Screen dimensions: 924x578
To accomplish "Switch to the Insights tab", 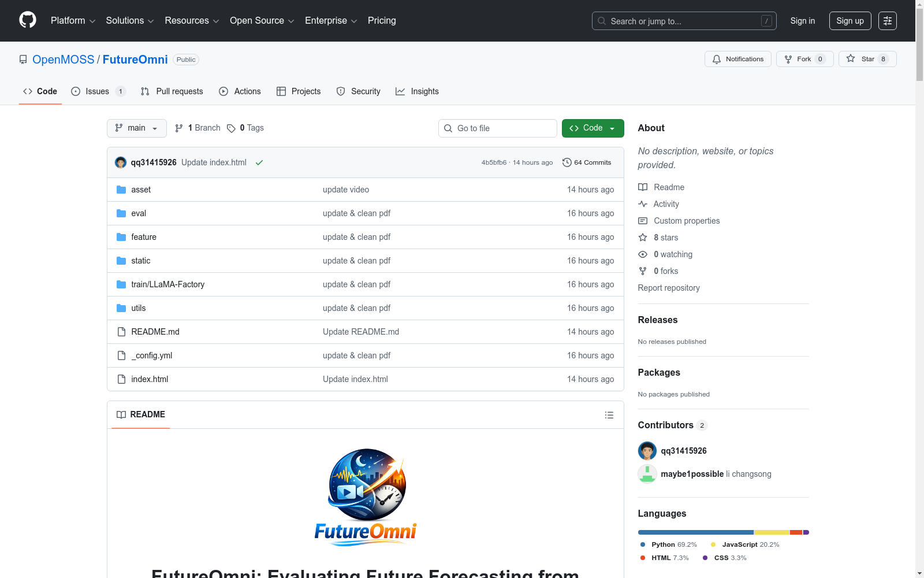I will tap(417, 91).
